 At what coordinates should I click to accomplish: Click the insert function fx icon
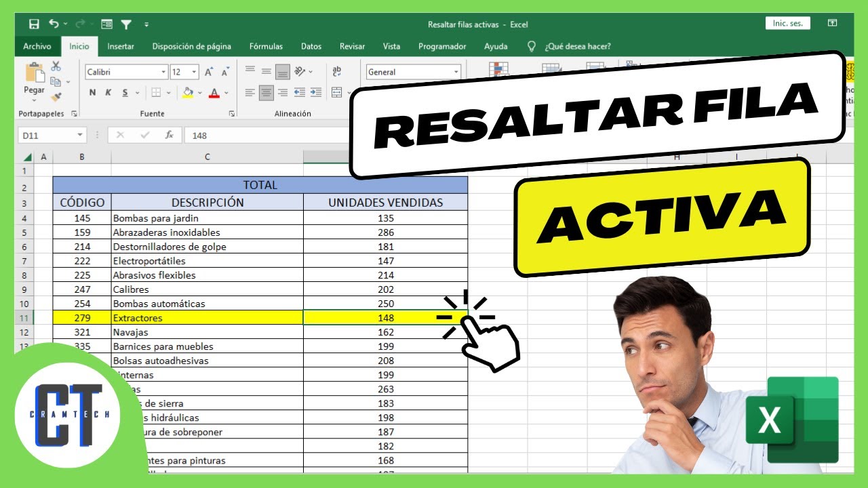[170, 135]
